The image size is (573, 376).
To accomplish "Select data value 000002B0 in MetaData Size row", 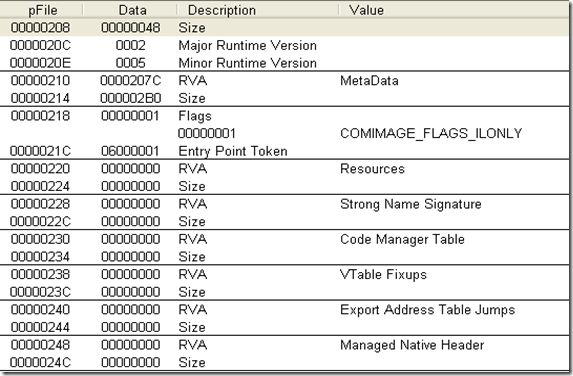I will [131, 98].
